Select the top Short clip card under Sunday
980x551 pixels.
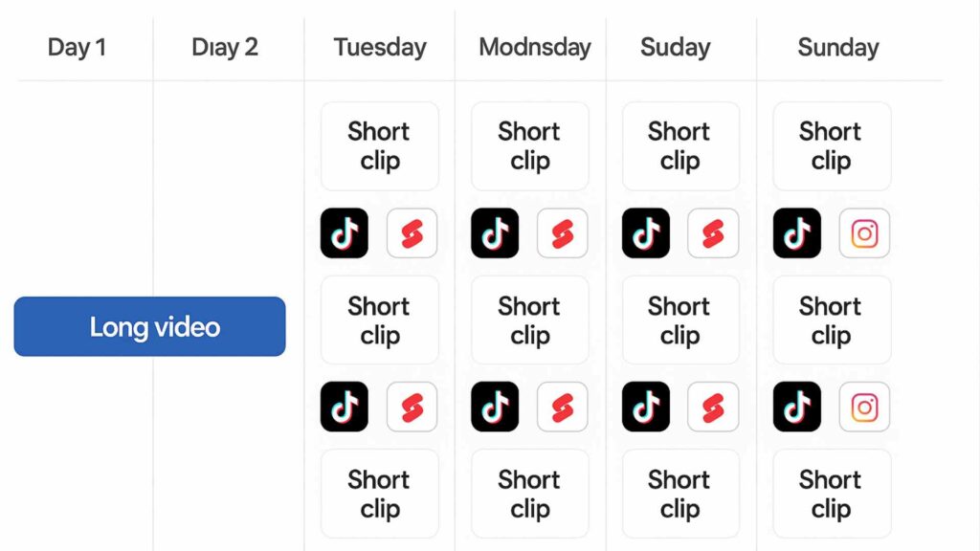832,146
